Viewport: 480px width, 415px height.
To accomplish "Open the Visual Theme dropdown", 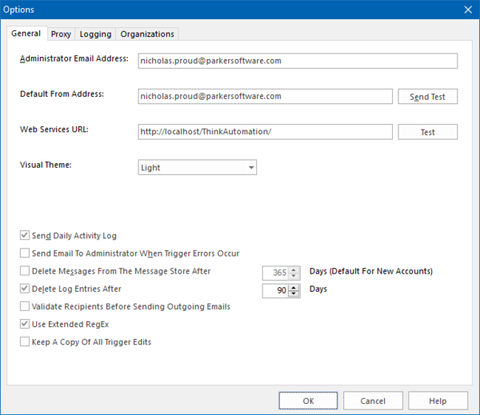I will pos(197,167).
